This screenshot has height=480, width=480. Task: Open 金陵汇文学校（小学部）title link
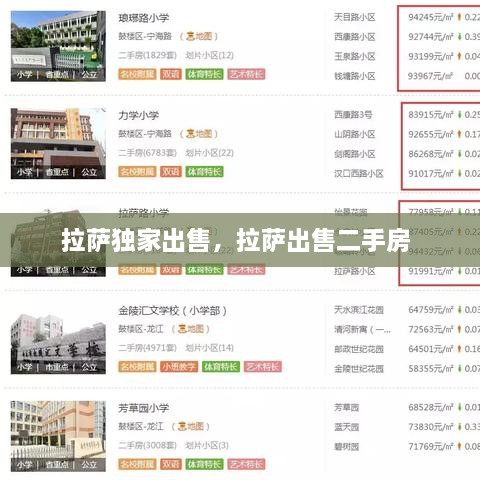point(173,311)
